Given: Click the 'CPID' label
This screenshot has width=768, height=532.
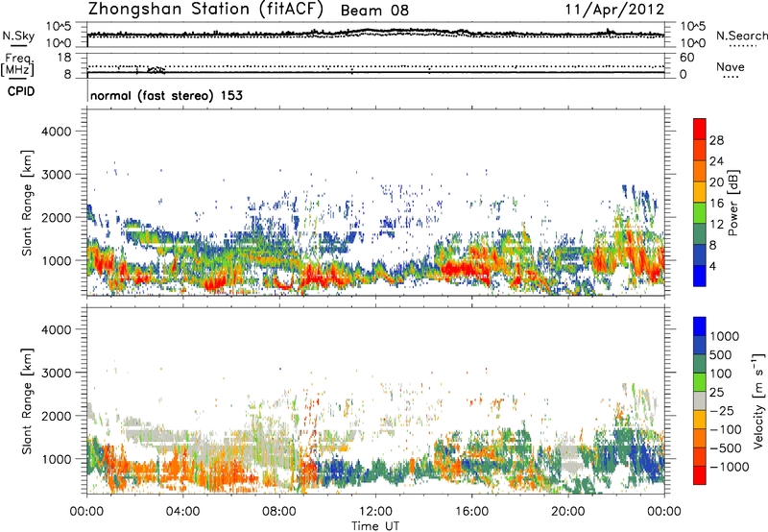Looking at the screenshot, I should click(21, 91).
